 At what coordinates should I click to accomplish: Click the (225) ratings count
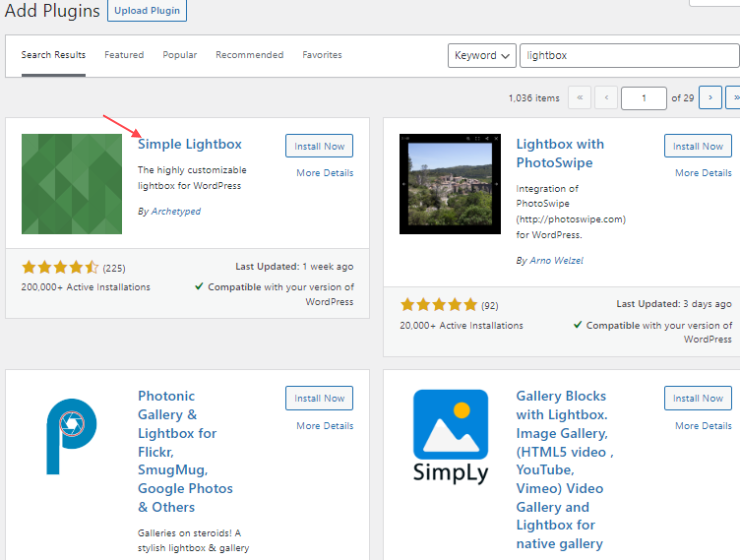(x=114, y=268)
